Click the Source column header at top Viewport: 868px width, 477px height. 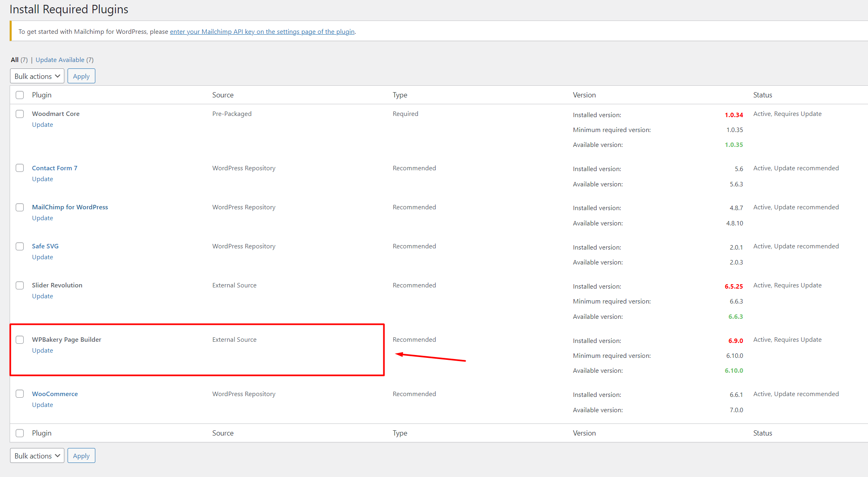pyautogui.click(x=223, y=95)
